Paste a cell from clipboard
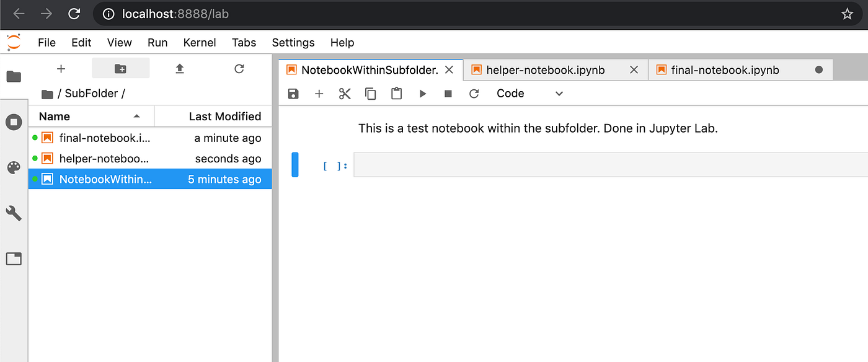 click(x=396, y=93)
